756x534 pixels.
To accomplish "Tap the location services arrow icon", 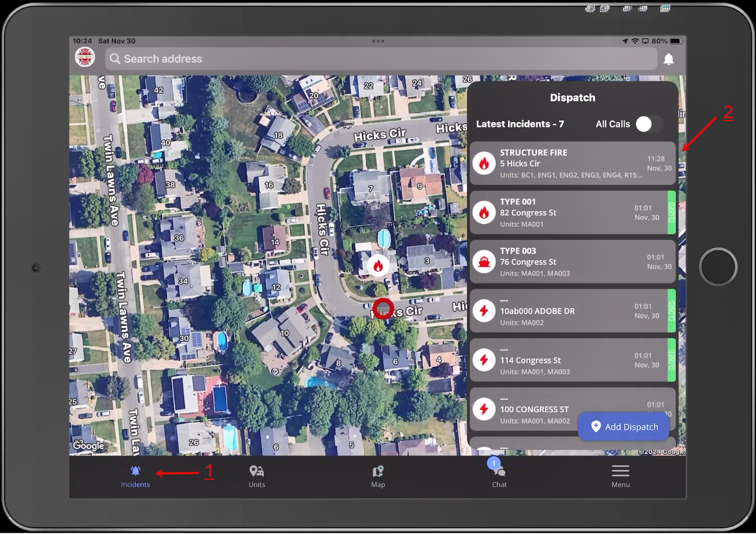I will (x=625, y=41).
